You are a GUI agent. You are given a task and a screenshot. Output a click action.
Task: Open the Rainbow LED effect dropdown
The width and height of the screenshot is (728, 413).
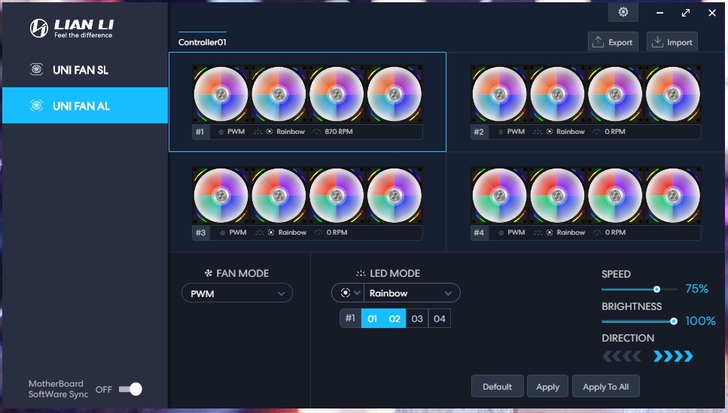[x=412, y=293]
